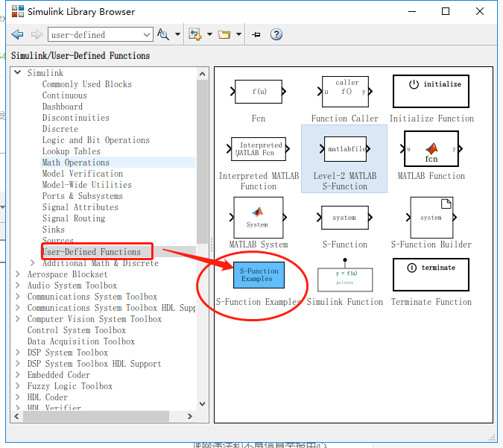This screenshot has height=448, width=503.
Task: Expand the Fuzzy Logic Toolbox node
Action: pos(18,386)
